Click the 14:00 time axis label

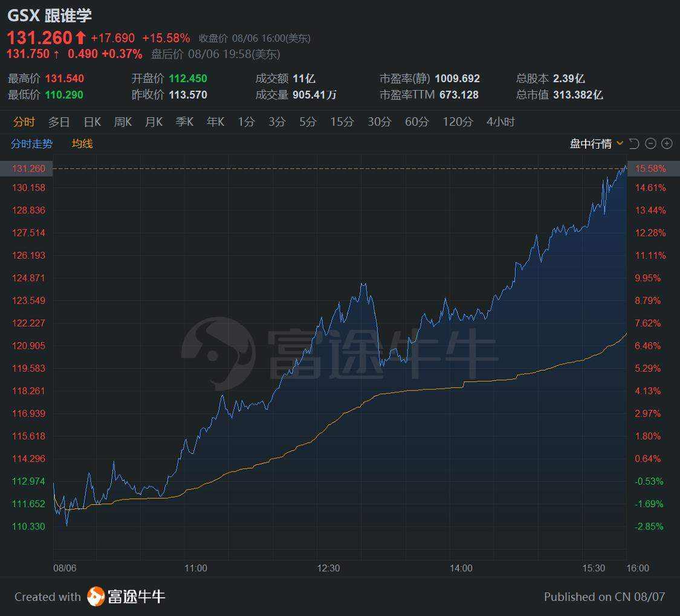(461, 568)
